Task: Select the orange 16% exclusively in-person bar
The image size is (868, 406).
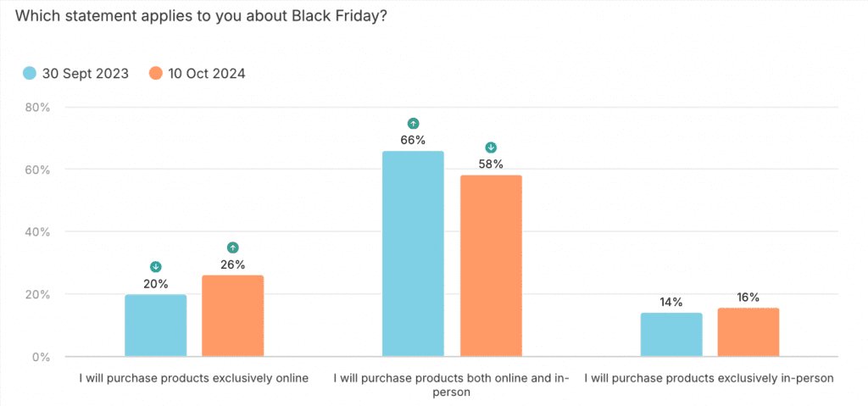Action: 748,331
